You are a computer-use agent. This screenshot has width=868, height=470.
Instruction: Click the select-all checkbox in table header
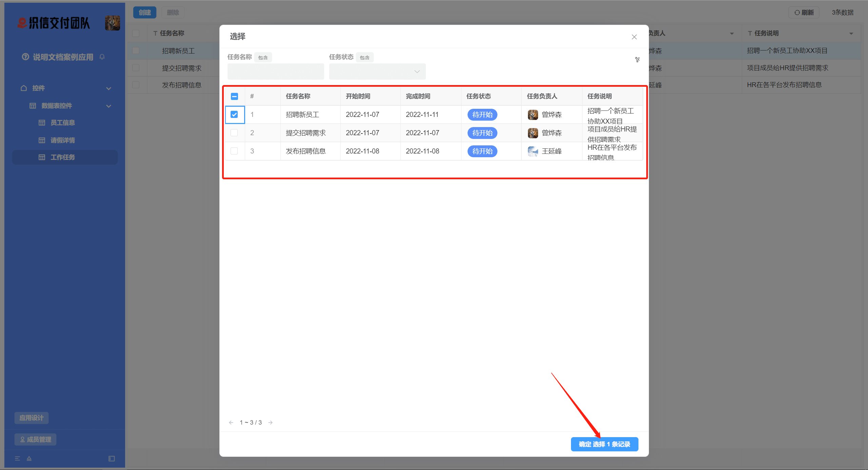click(x=234, y=96)
